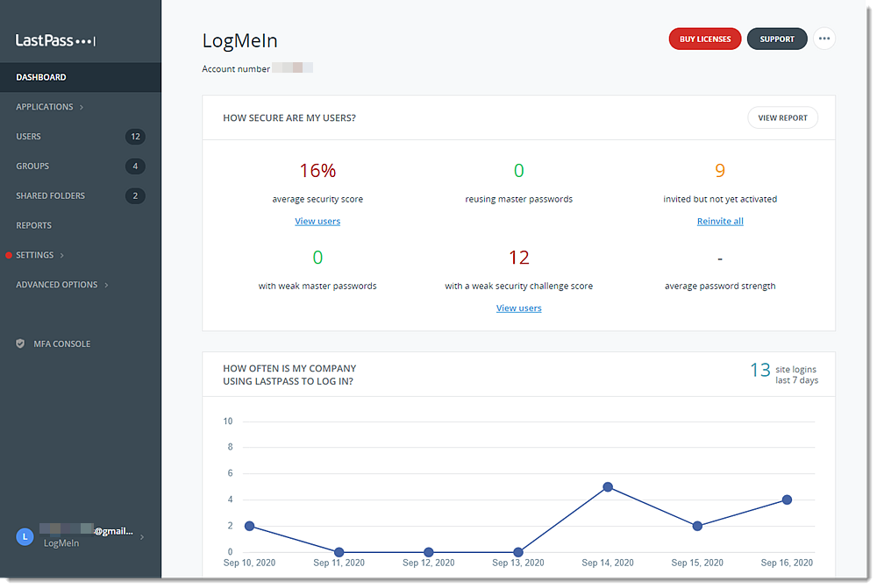Open View users under average security score

click(317, 222)
